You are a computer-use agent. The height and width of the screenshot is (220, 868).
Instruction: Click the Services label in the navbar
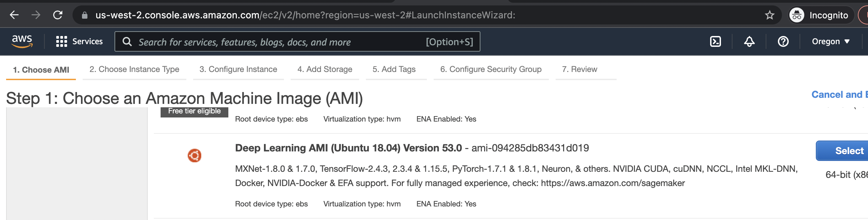(x=87, y=41)
